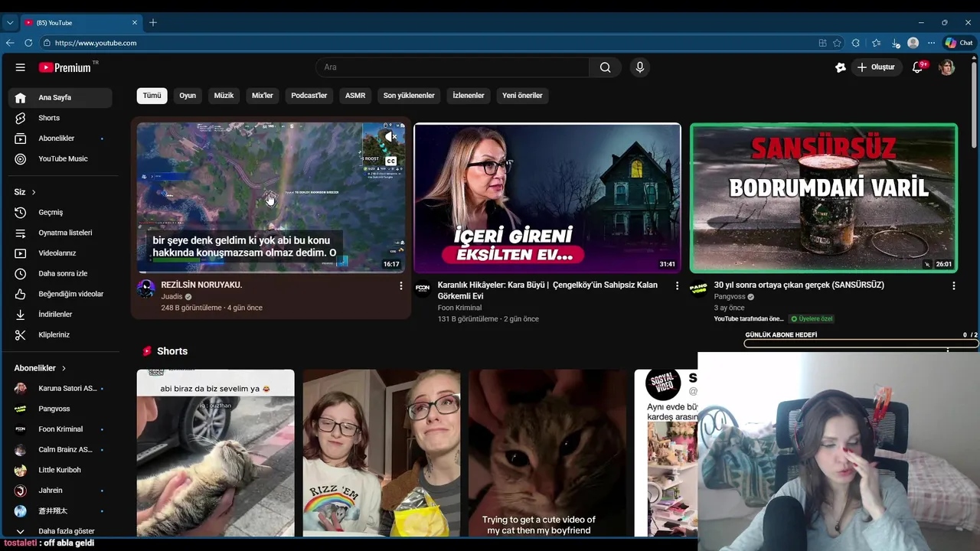
Task: Select the İzlenenler filter chip
Action: (469, 96)
